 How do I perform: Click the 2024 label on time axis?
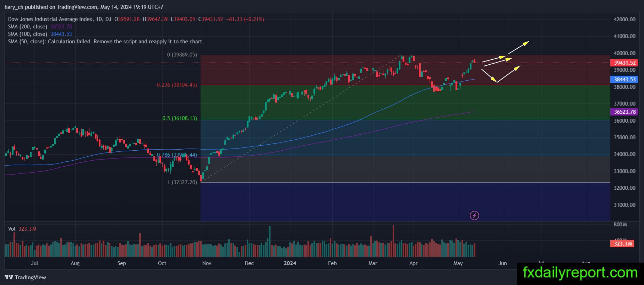click(x=290, y=263)
